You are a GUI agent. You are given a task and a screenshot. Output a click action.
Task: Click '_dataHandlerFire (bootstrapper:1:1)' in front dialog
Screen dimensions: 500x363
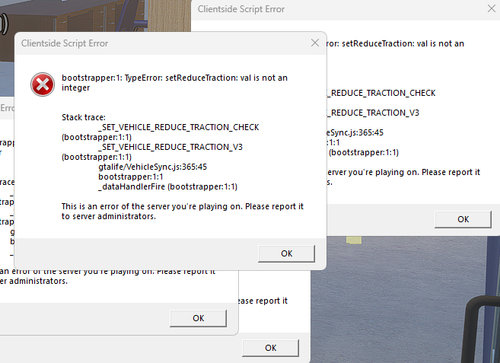(x=168, y=187)
